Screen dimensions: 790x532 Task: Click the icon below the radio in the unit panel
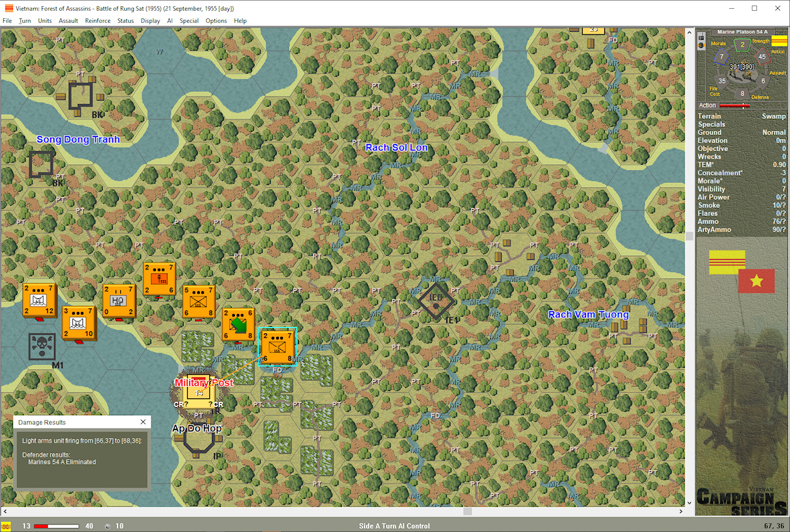tap(701, 45)
